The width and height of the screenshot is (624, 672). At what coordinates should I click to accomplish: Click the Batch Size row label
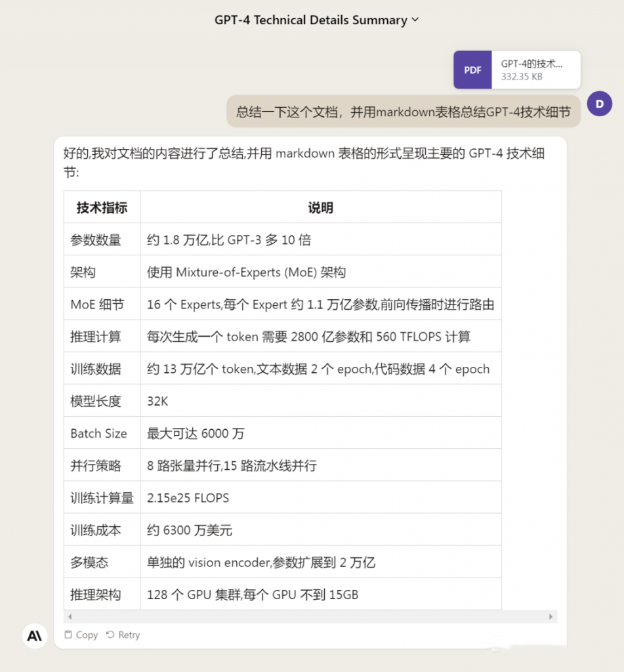(98, 433)
